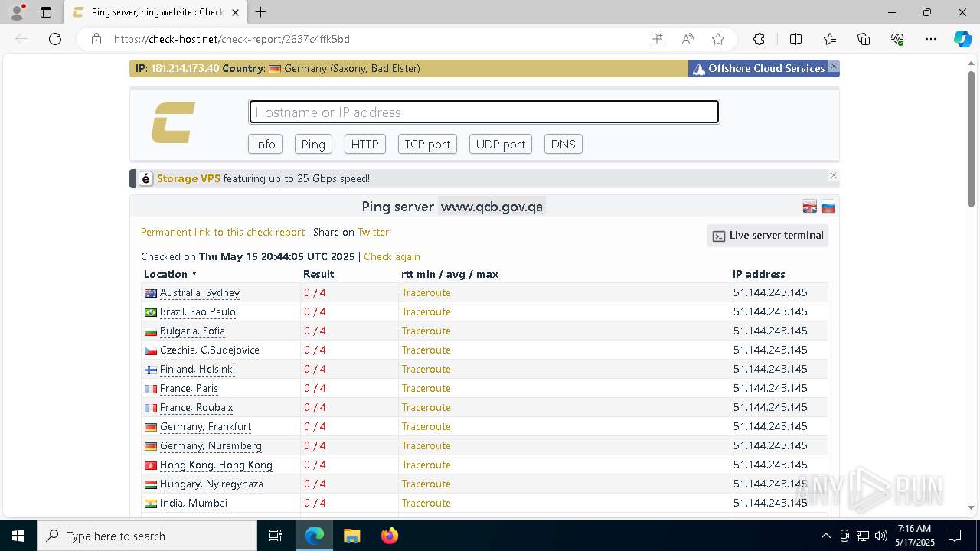Close the Offshore Cloud Services ad
This screenshot has height=551, width=980.
point(834,67)
